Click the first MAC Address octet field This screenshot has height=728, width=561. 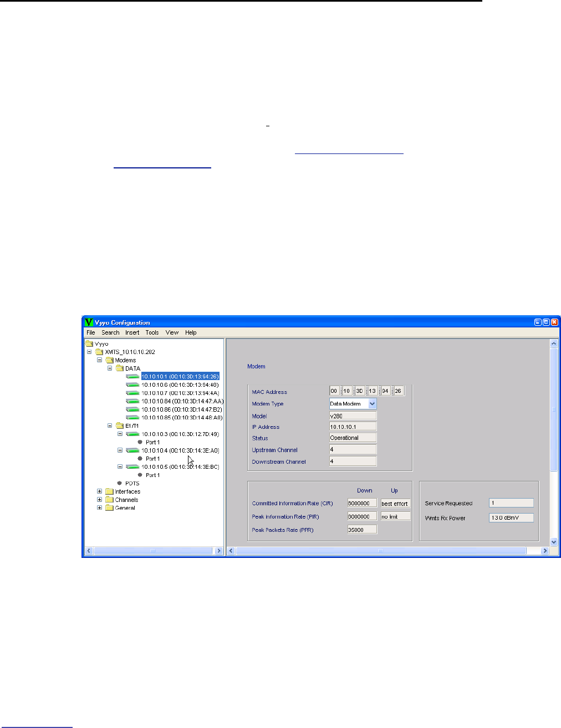[x=334, y=391]
